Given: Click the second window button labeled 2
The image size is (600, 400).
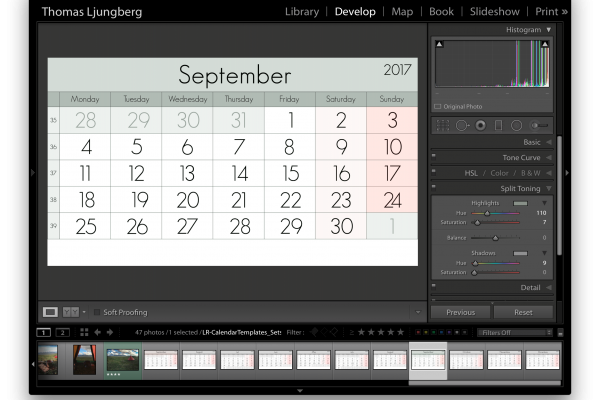Looking at the screenshot, I should tap(63, 332).
